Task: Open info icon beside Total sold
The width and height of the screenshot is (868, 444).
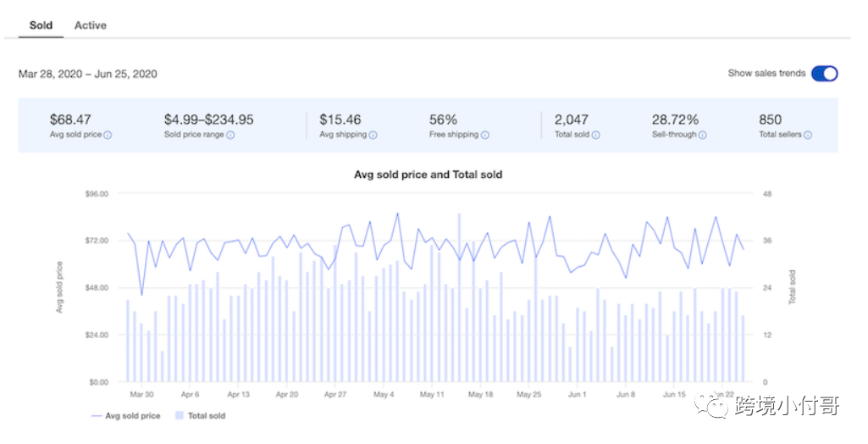Action: point(596,135)
